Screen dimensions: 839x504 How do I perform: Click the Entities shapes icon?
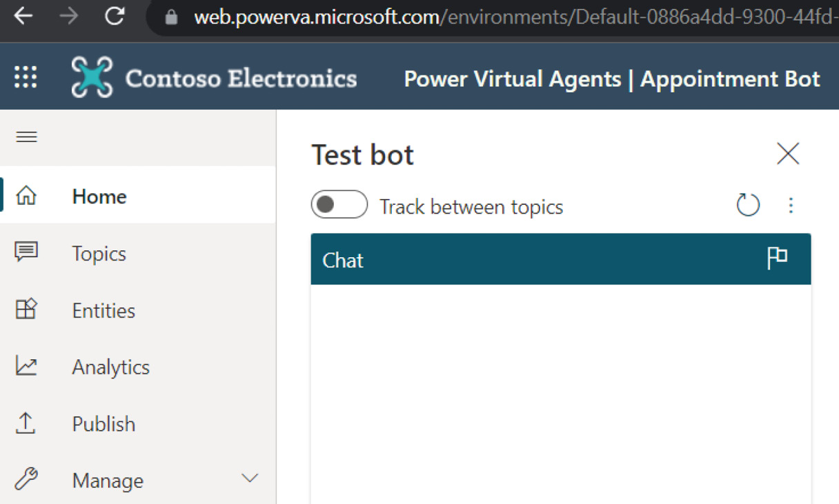(26, 309)
